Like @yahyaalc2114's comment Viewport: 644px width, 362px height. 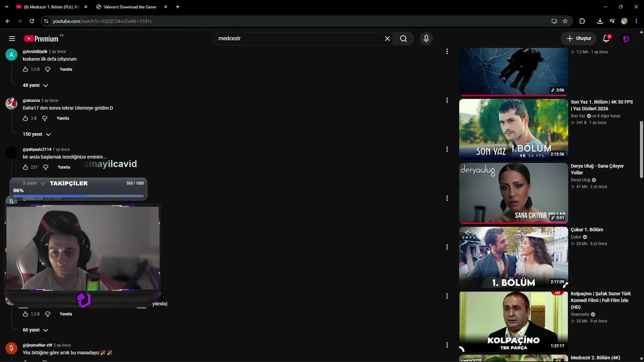(x=26, y=167)
